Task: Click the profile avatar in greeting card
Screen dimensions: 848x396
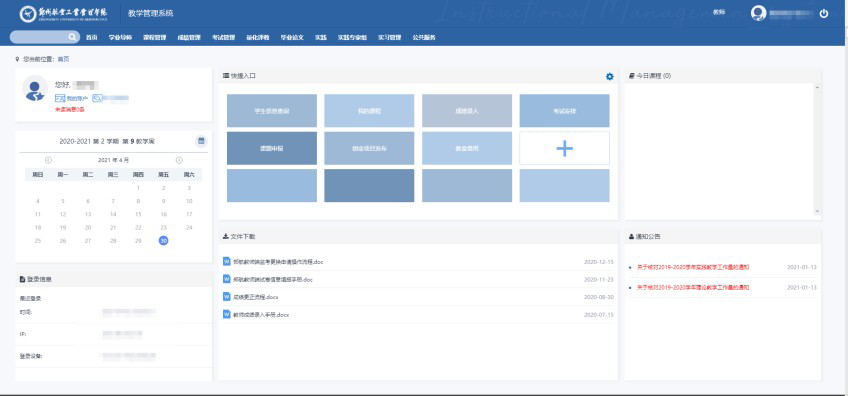Action: point(35,89)
